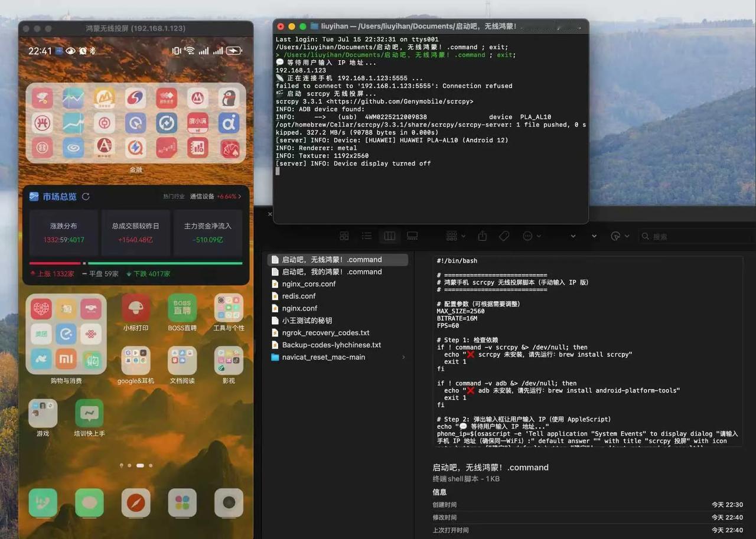Open the 文档阅读 folder
The image size is (756, 539).
(x=182, y=361)
